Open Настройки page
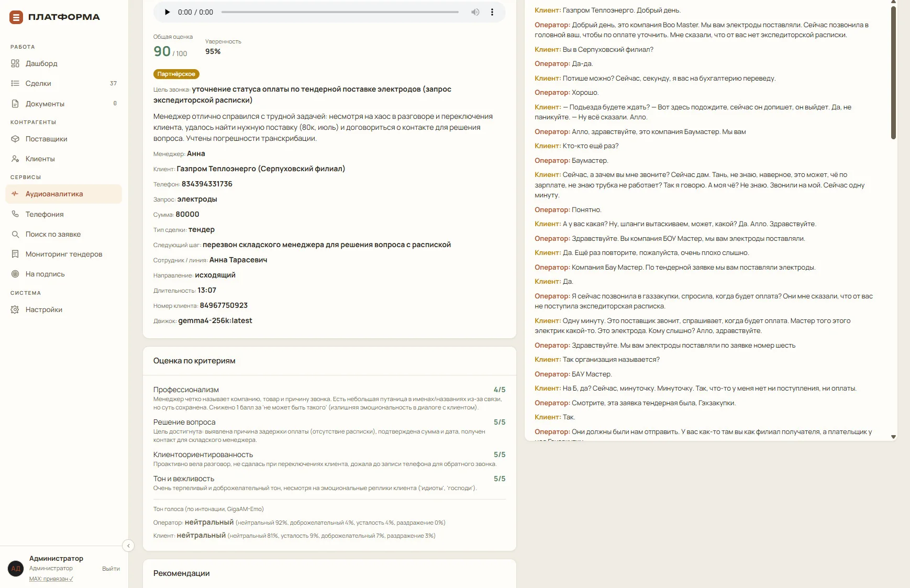The height and width of the screenshot is (588, 910). coord(63,309)
